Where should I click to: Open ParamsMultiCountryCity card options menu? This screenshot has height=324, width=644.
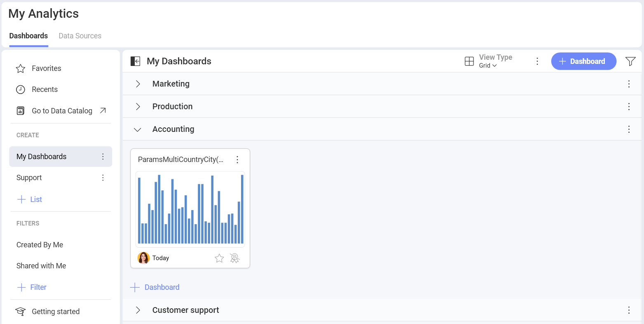click(237, 160)
